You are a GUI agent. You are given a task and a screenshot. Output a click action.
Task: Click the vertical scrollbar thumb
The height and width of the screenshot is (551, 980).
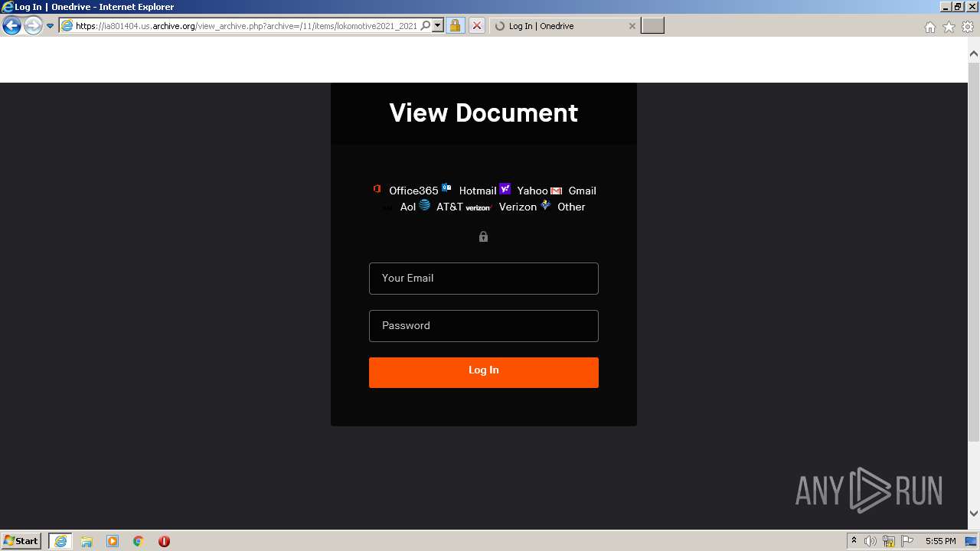(x=974, y=252)
